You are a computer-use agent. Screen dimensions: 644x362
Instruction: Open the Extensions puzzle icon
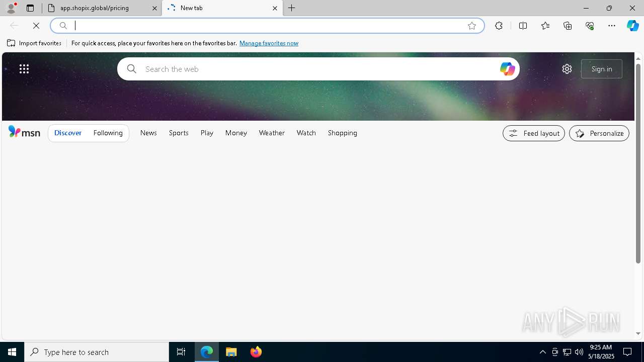pos(499,26)
